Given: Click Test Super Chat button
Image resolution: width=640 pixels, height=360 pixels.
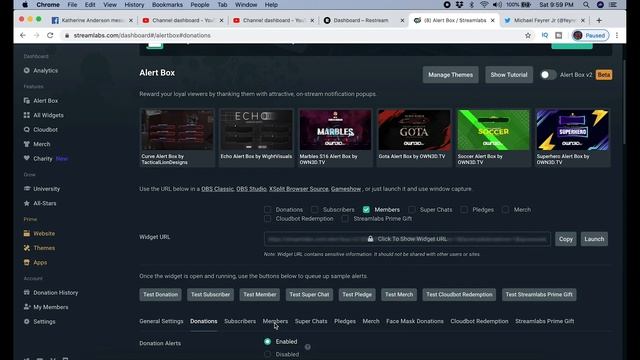Looking at the screenshot, I should [x=309, y=294].
